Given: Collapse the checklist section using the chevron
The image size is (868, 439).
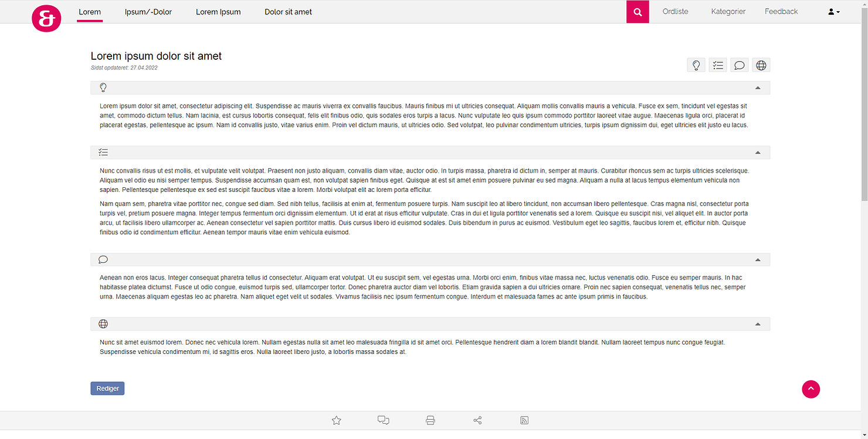Looking at the screenshot, I should pyautogui.click(x=757, y=151).
